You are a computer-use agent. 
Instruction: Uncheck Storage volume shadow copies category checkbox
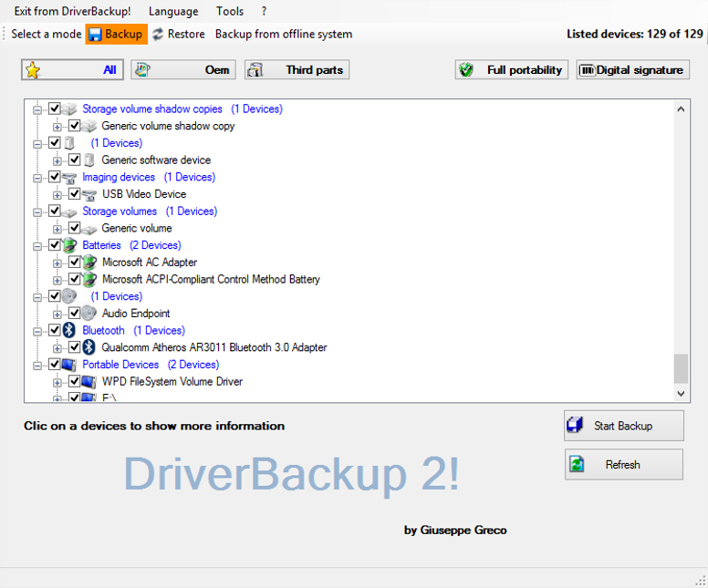click(55, 108)
